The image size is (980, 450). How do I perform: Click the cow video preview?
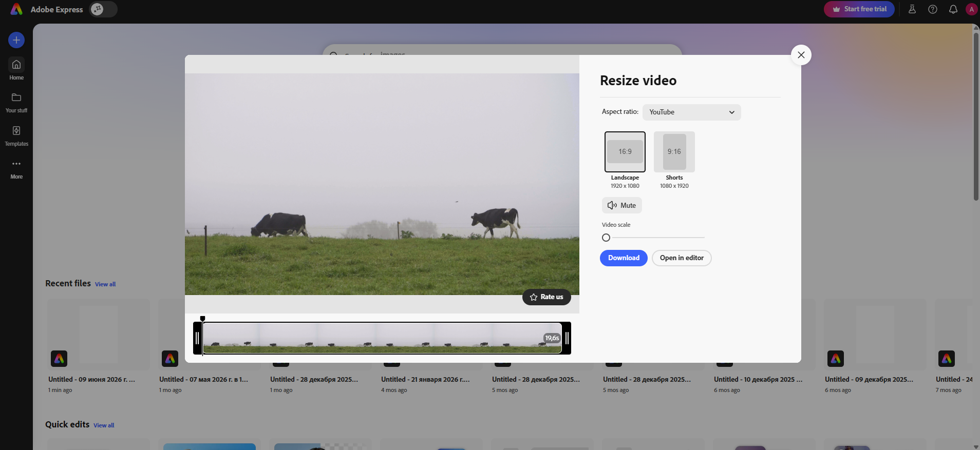coord(382,184)
